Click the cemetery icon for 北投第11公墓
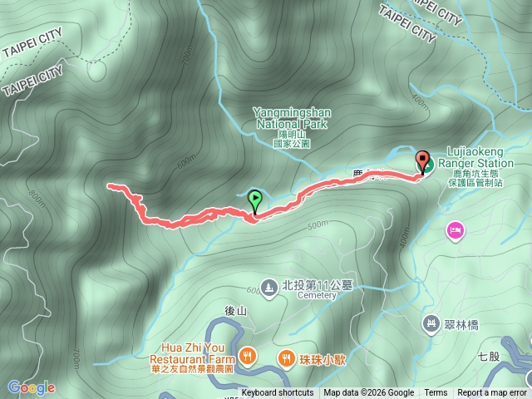532x399 pixels. [269, 288]
